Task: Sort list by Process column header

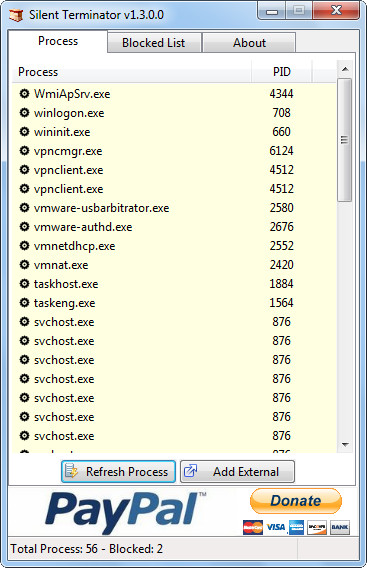Action: 132,72
